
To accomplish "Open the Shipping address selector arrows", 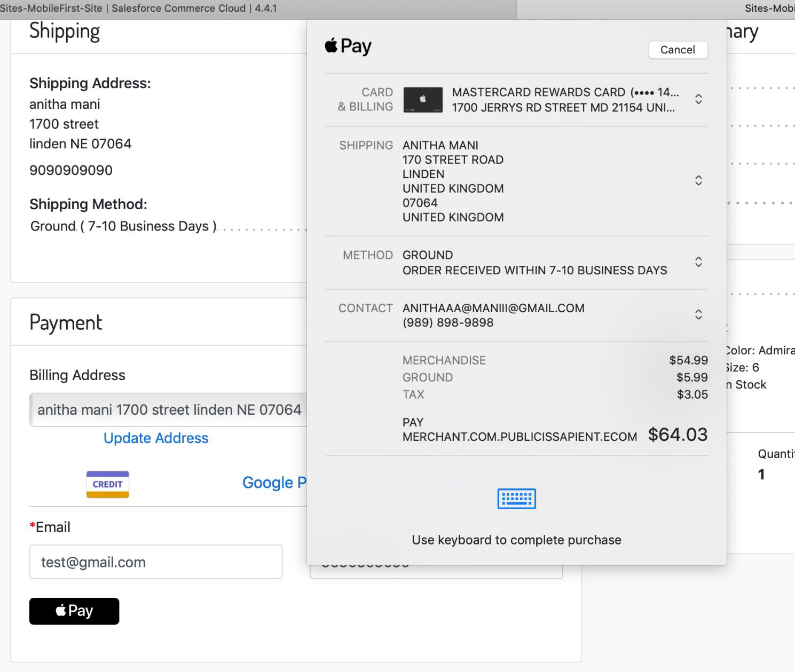I will (x=698, y=180).
